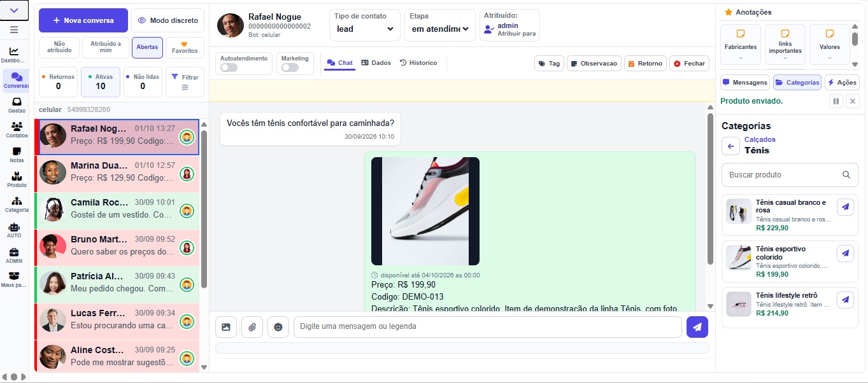The height and width of the screenshot is (383, 868).
Task: Send the Tênis esportivo colorido product
Action: (x=845, y=253)
